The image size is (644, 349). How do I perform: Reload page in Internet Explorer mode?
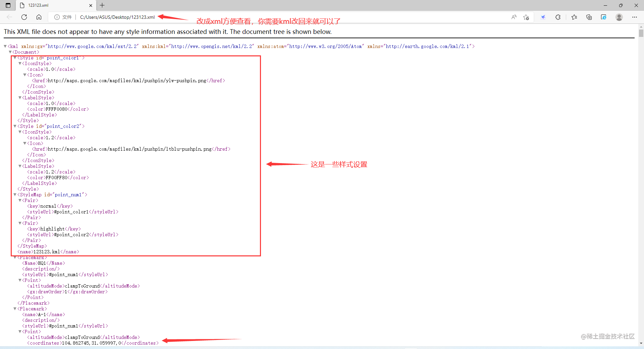click(x=604, y=17)
